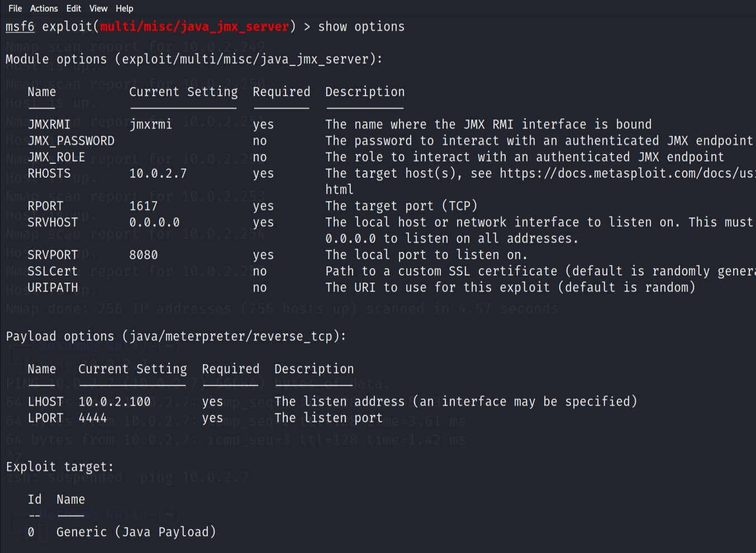Image resolution: width=756 pixels, height=553 pixels.
Task: Click the JMX_PASSWORD description text
Action: [x=539, y=141]
